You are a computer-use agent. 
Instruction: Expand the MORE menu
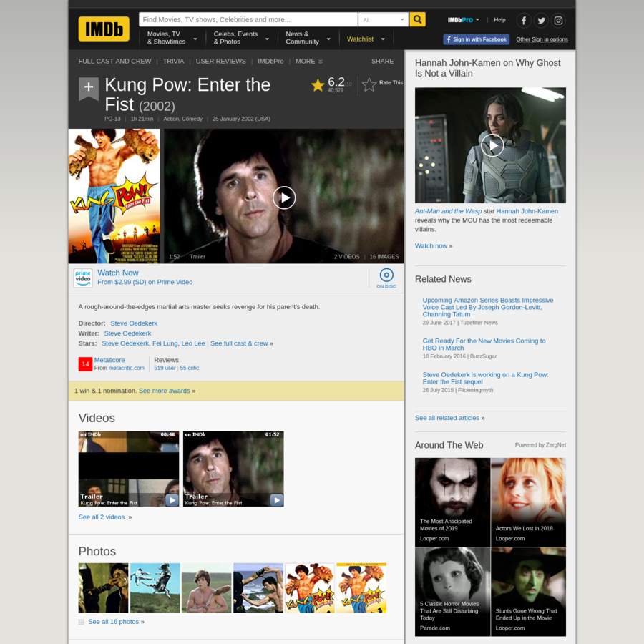tap(309, 62)
